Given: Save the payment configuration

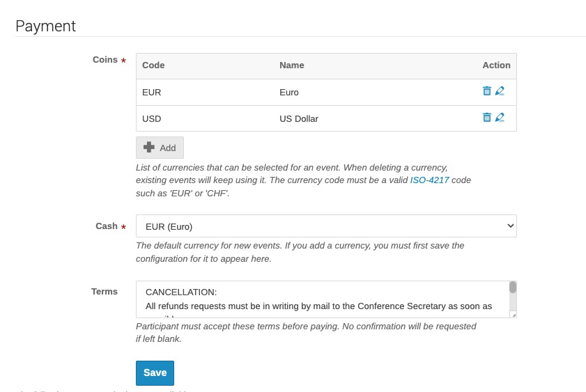Looking at the screenshot, I should pyautogui.click(x=155, y=373).
